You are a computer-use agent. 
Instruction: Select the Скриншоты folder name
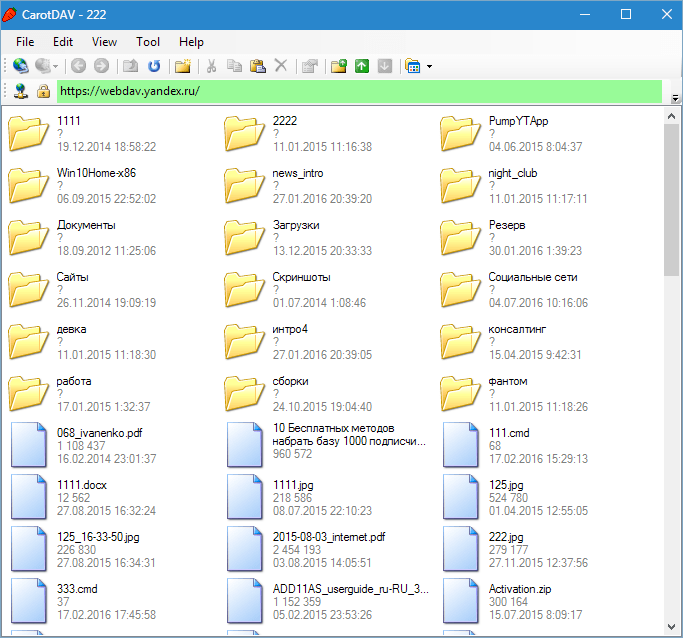[301, 277]
